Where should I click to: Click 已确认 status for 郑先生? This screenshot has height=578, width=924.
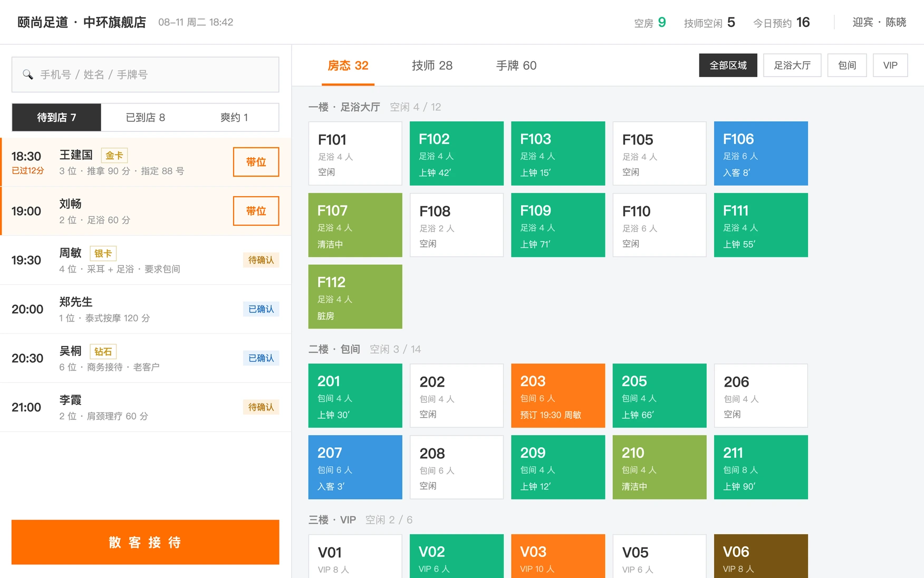pyautogui.click(x=261, y=309)
